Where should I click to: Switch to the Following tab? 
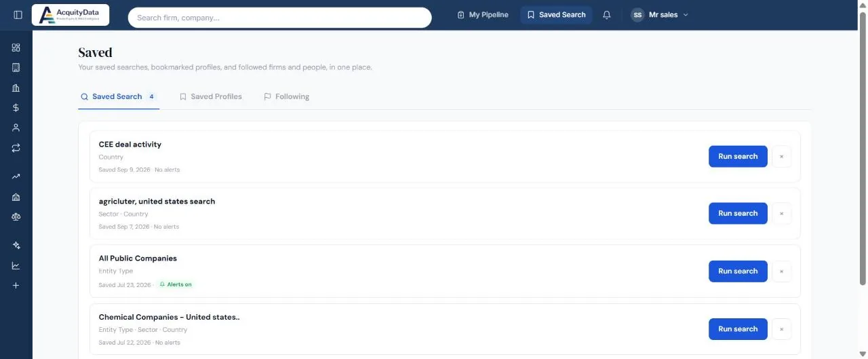pyautogui.click(x=286, y=96)
